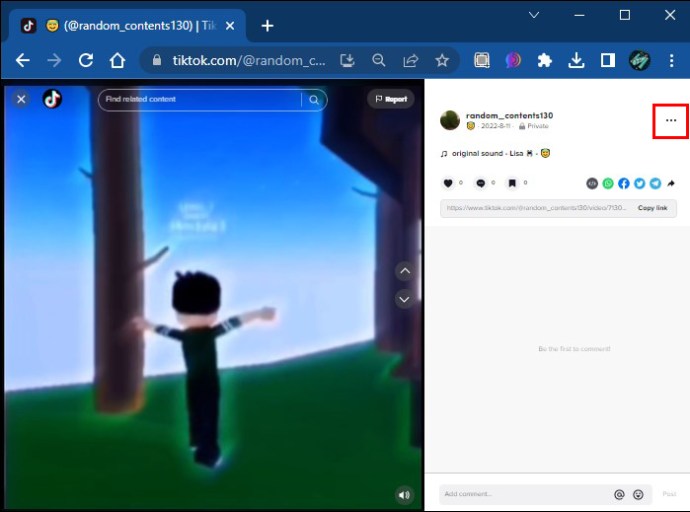Click the embed code icon
690x512 pixels.
point(592,183)
